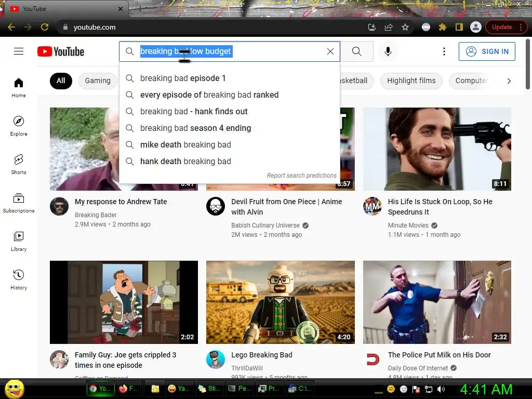Bookmark this page with the star icon
This screenshot has height=399, width=532.
405,27
